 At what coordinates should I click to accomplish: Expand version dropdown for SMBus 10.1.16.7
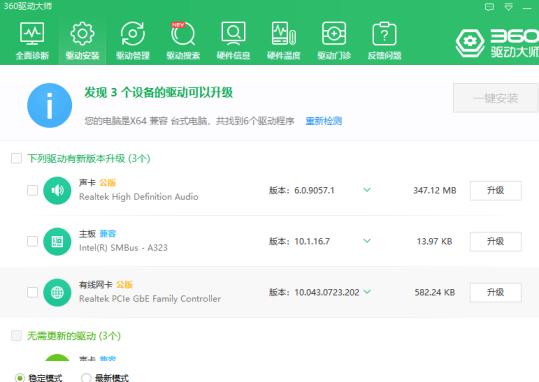(x=367, y=241)
